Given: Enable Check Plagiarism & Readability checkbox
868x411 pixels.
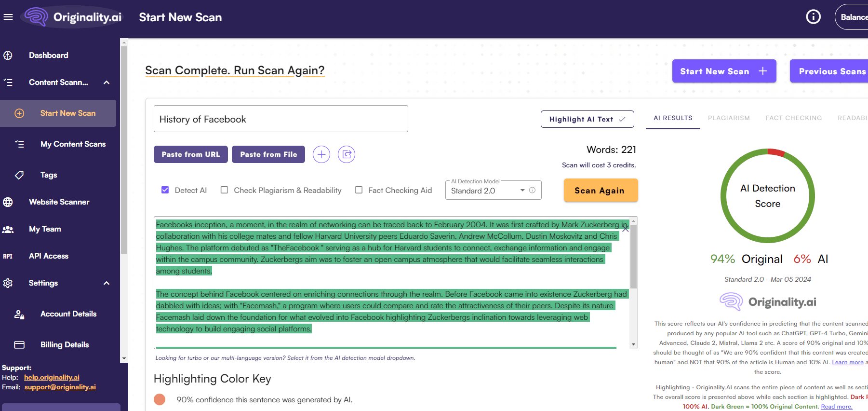Looking at the screenshot, I should [225, 190].
